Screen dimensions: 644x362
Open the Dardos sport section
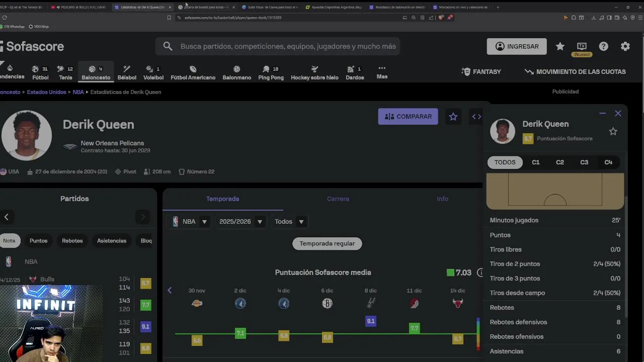(x=355, y=73)
